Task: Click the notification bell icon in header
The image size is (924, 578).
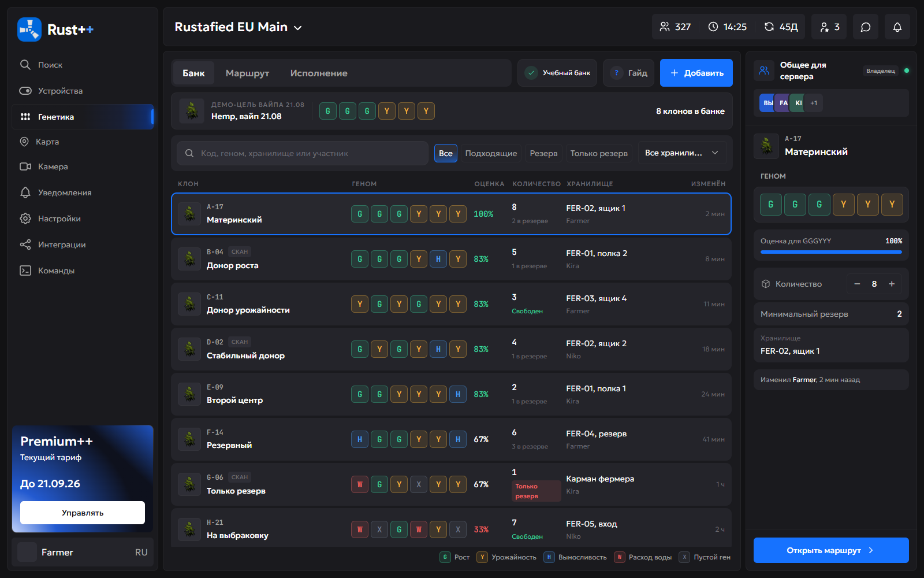Action: point(897,27)
